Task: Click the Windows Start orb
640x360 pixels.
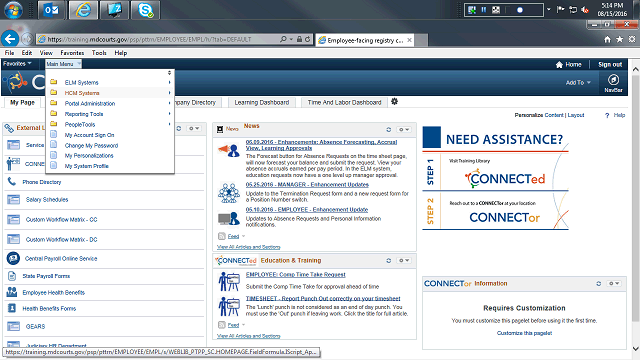Action: click(x=13, y=10)
